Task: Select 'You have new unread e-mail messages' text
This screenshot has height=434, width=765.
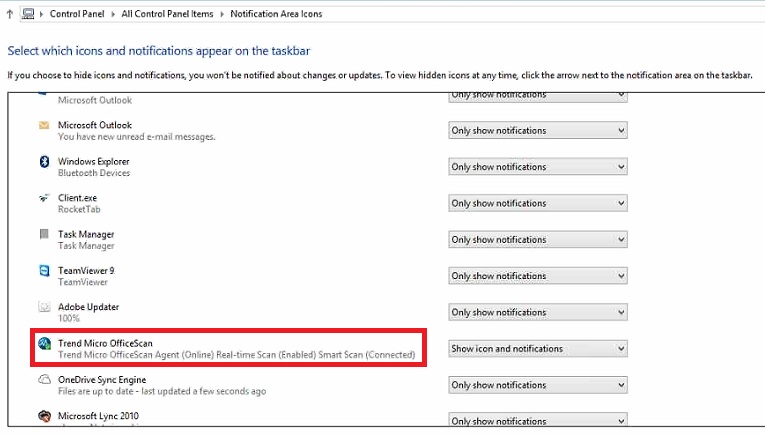Action: tap(137, 137)
